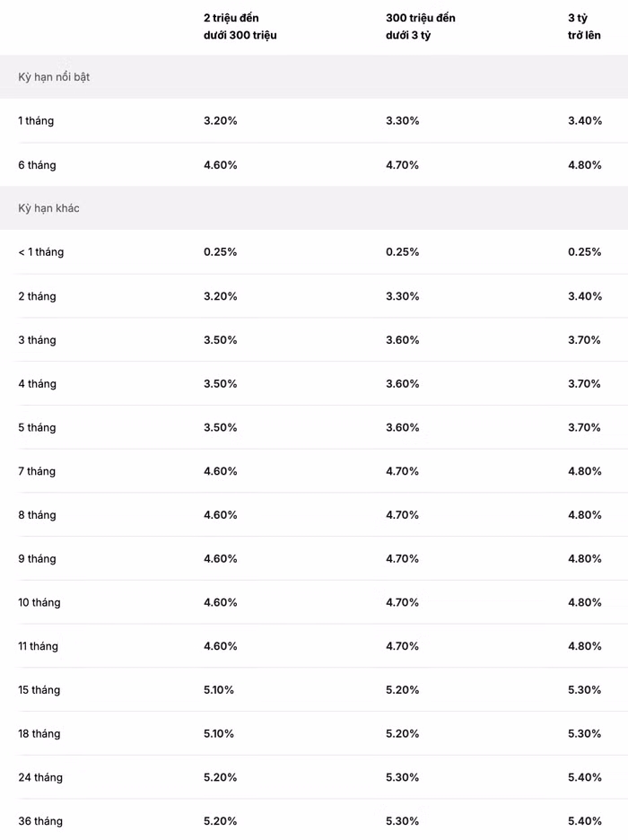Click the '7 tháng' row label
The image size is (628, 840).
coord(37,471)
